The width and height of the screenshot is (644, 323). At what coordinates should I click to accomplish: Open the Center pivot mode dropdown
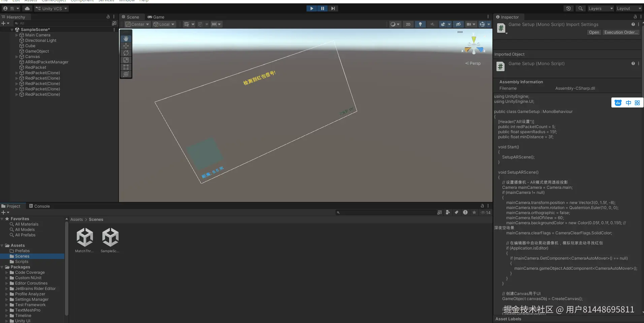pos(137,24)
